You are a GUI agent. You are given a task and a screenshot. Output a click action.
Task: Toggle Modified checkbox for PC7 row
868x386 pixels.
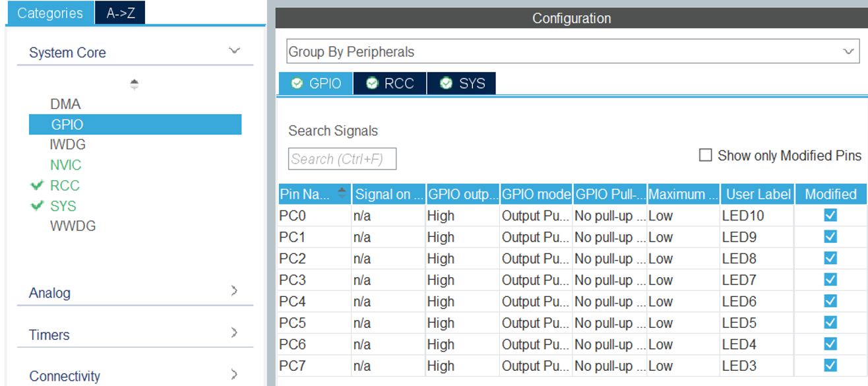[830, 366]
